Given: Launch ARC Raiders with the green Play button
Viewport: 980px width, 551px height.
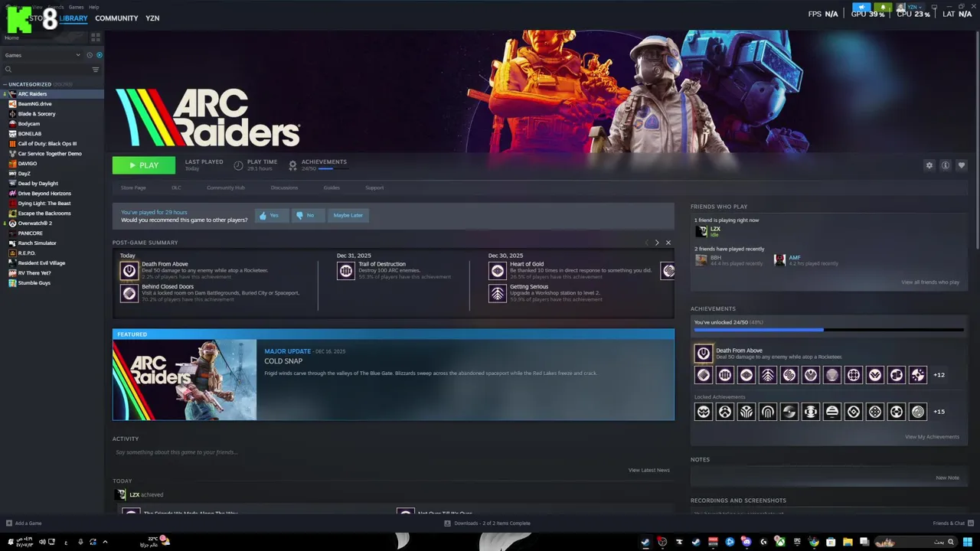Looking at the screenshot, I should (144, 165).
